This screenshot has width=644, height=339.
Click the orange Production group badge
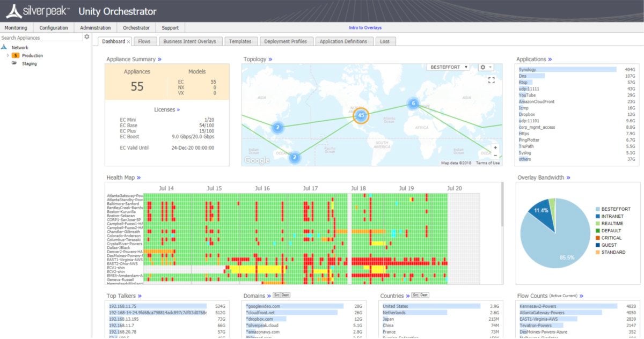click(16, 55)
